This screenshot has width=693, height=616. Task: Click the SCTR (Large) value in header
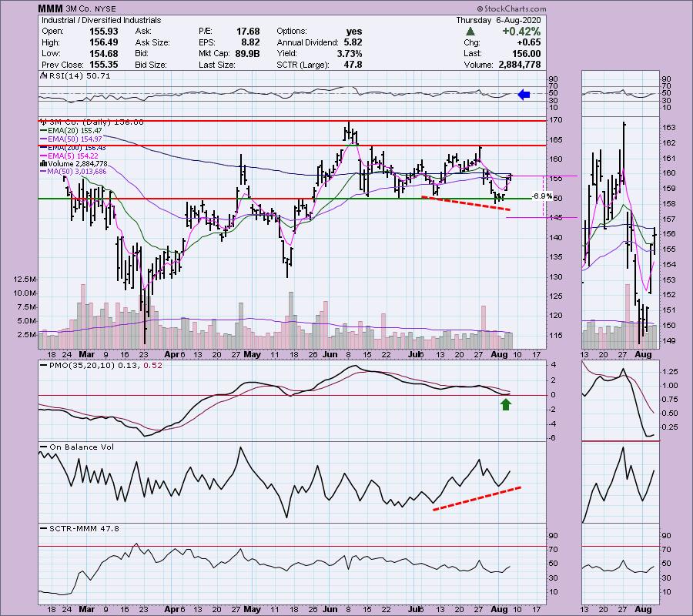point(353,65)
